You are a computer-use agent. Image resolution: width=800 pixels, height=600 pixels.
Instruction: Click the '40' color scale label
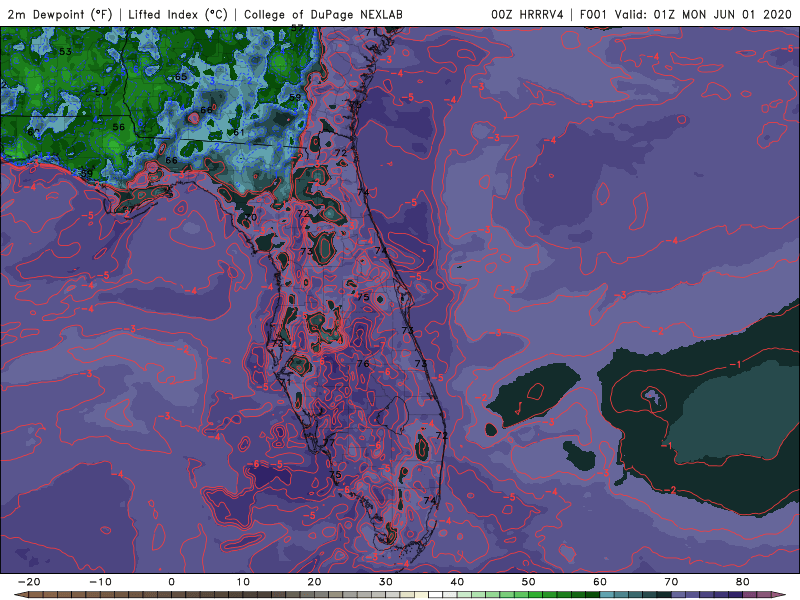coord(457,582)
